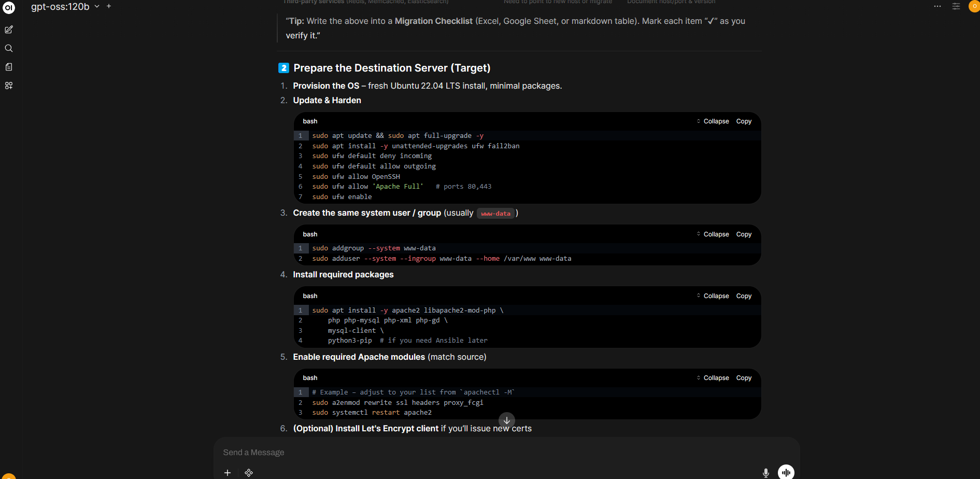Viewport: 980px width, 479px height.
Task: Collapse the addgroup www-data code block
Action: tap(713, 234)
